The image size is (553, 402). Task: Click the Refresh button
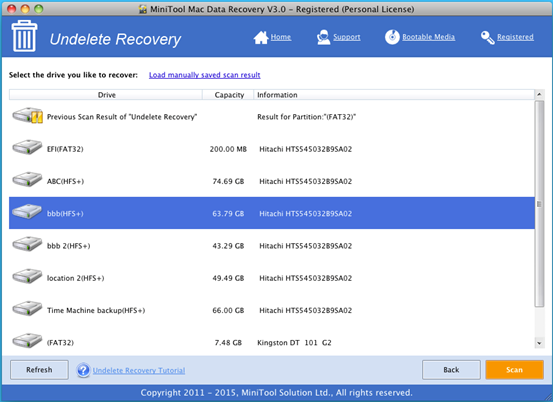pyautogui.click(x=39, y=370)
